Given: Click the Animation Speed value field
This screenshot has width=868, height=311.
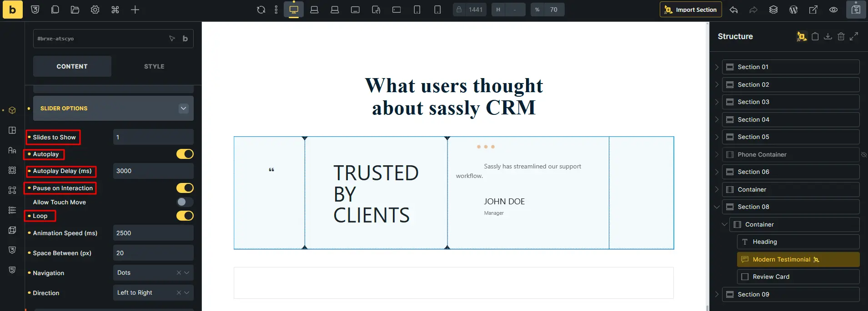Looking at the screenshot, I should [x=153, y=233].
